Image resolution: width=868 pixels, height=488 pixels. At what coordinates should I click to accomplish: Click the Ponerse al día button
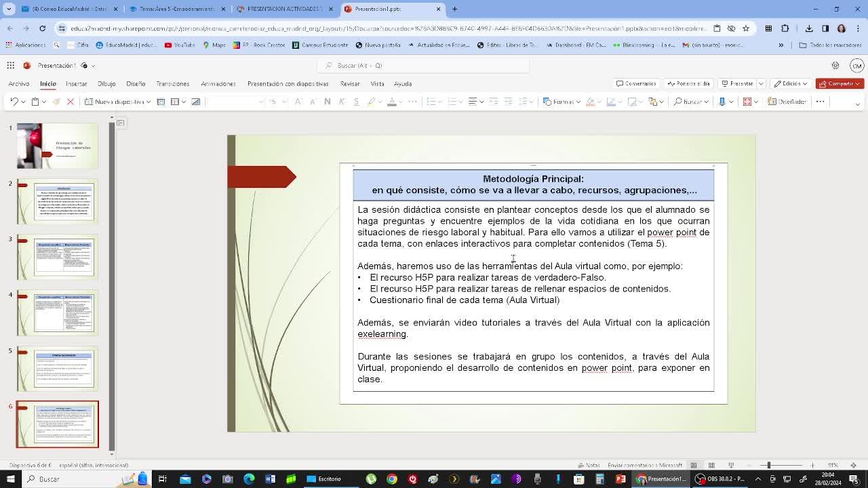tap(688, 83)
